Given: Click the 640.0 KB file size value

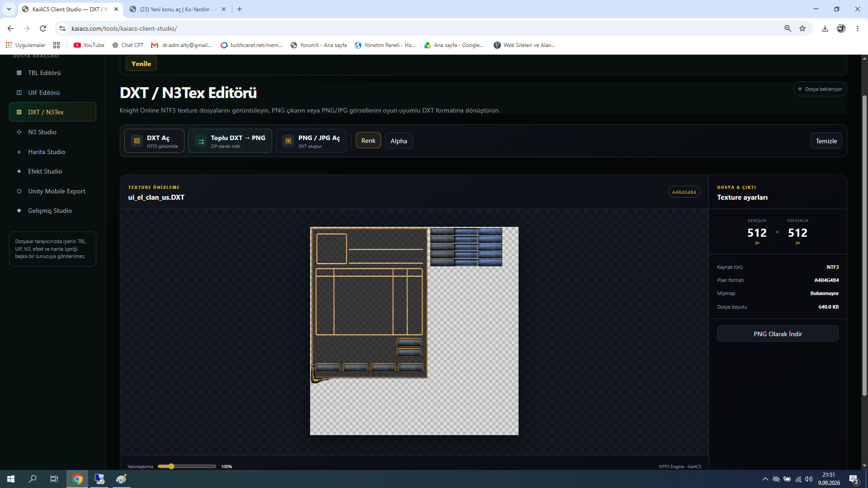Looking at the screenshot, I should tap(828, 307).
